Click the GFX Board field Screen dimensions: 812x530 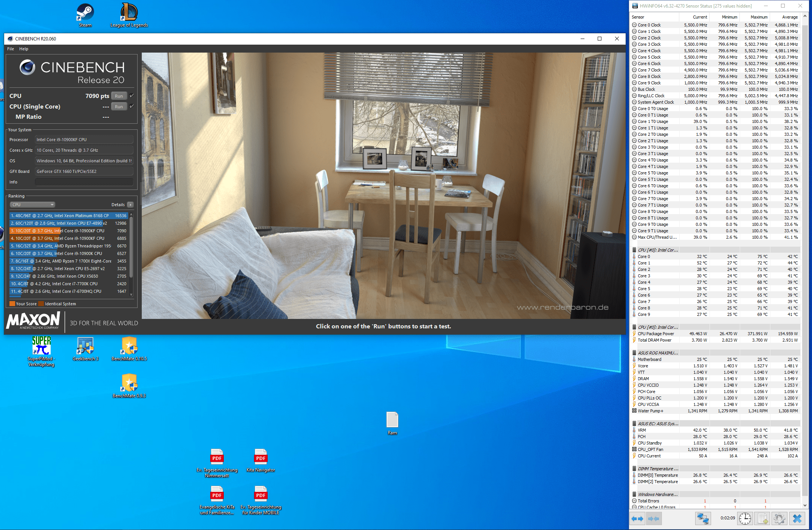click(x=84, y=171)
